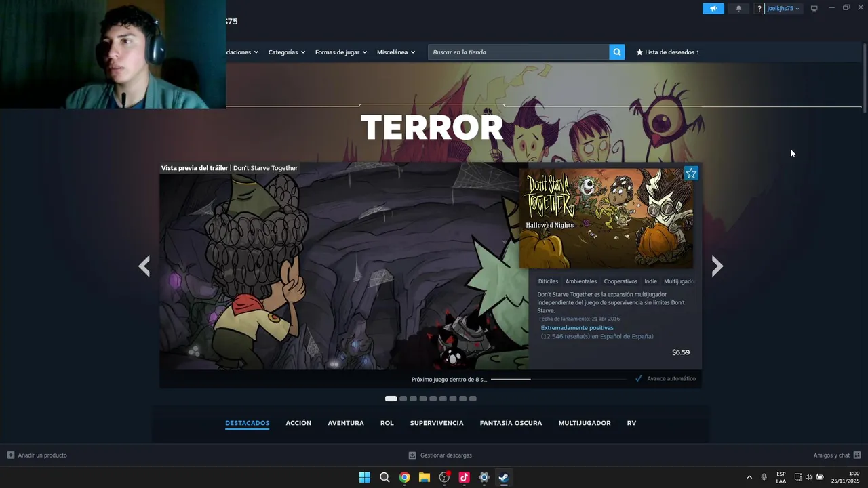Select the first carousel page dot
Viewport: 868px width, 488px height.
pos(391,399)
